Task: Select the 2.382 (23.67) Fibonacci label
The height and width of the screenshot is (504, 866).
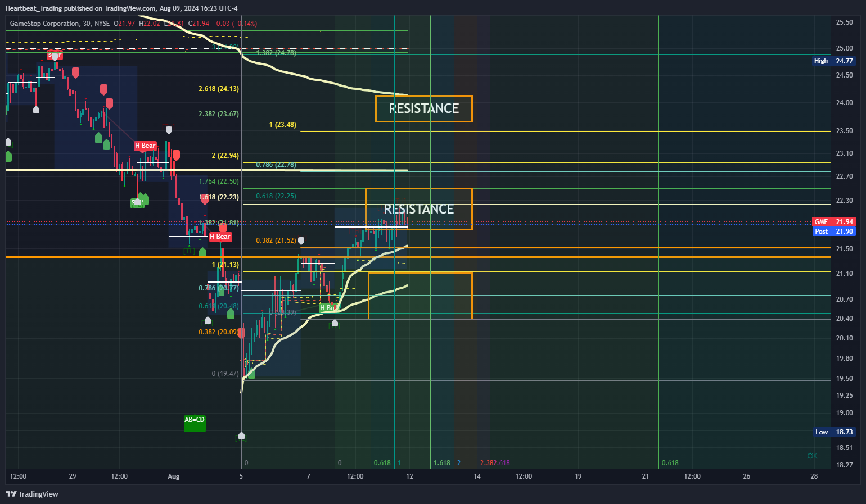Action: 219,114
